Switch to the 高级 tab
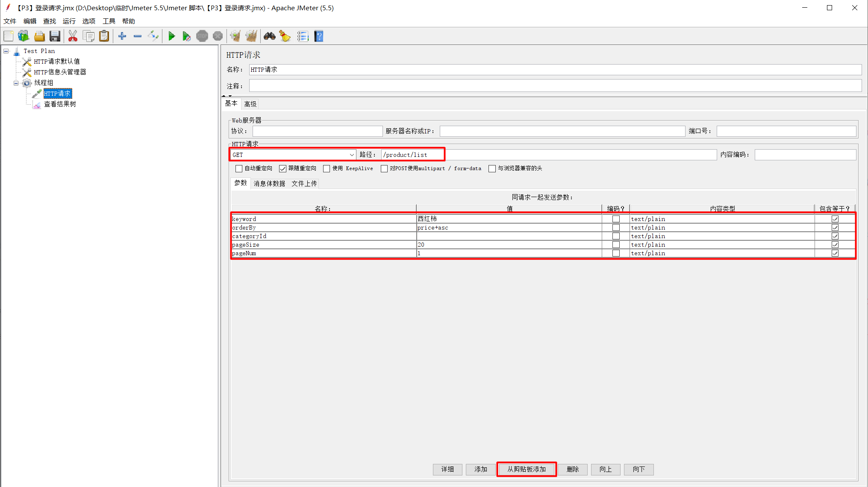Image resolution: width=868 pixels, height=487 pixels. (x=250, y=104)
